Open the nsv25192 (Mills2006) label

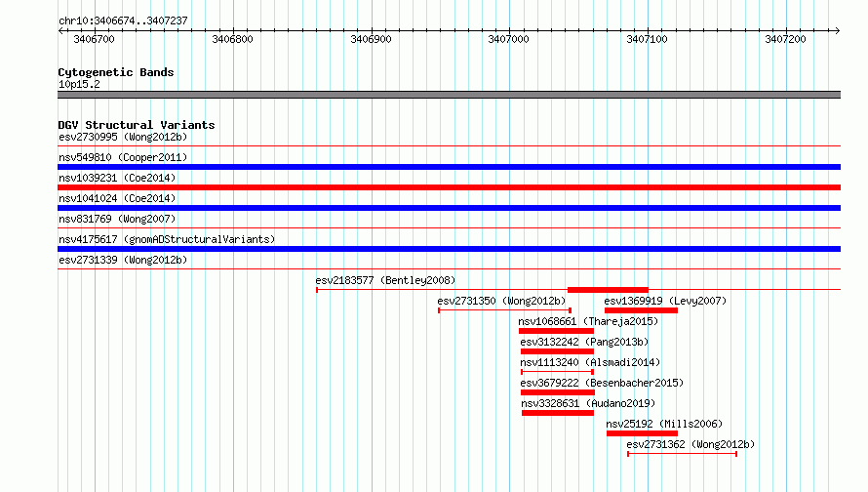664,424
